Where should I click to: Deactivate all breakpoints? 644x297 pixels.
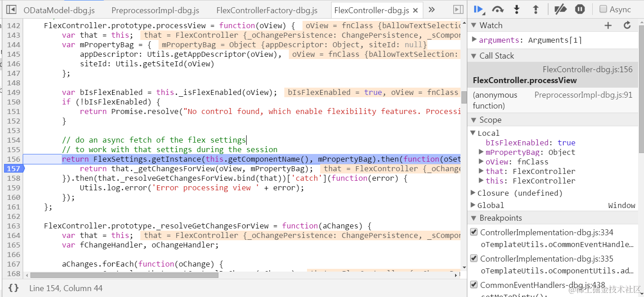[561, 9]
